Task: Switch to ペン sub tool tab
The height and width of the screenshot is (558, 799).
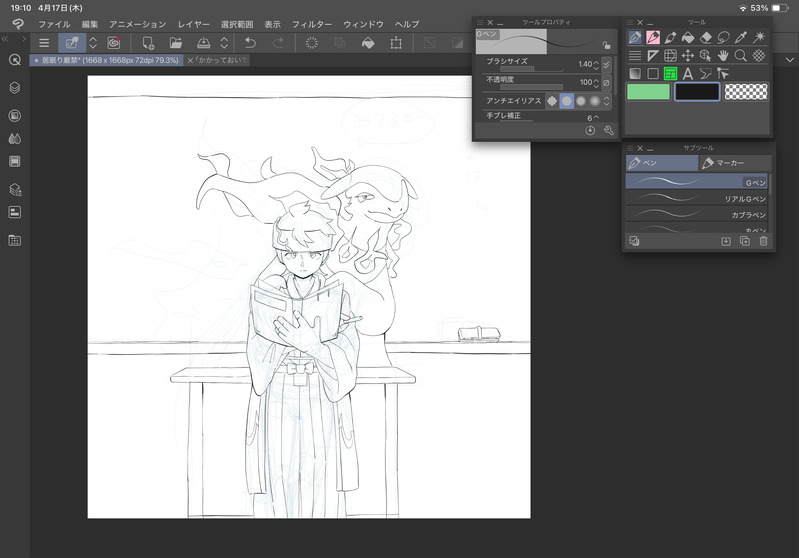Action: point(662,163)
